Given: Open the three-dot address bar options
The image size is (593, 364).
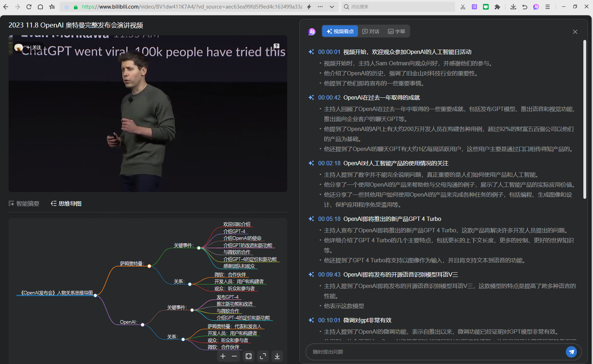Looking at the screenshot, I should [x=320, y=7].
